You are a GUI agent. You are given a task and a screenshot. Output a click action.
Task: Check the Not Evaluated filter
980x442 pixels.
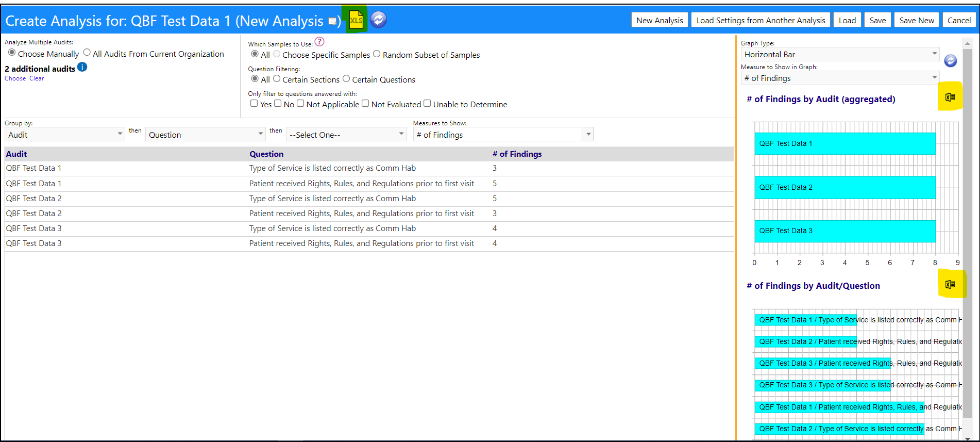[365, 103]
